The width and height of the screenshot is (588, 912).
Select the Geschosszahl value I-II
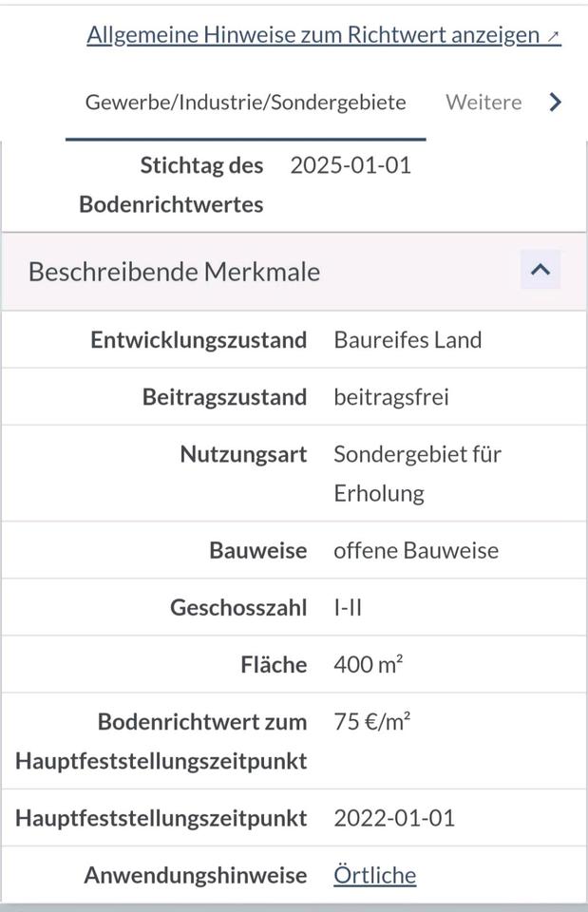pyautogui.click(x=348, y=608)
